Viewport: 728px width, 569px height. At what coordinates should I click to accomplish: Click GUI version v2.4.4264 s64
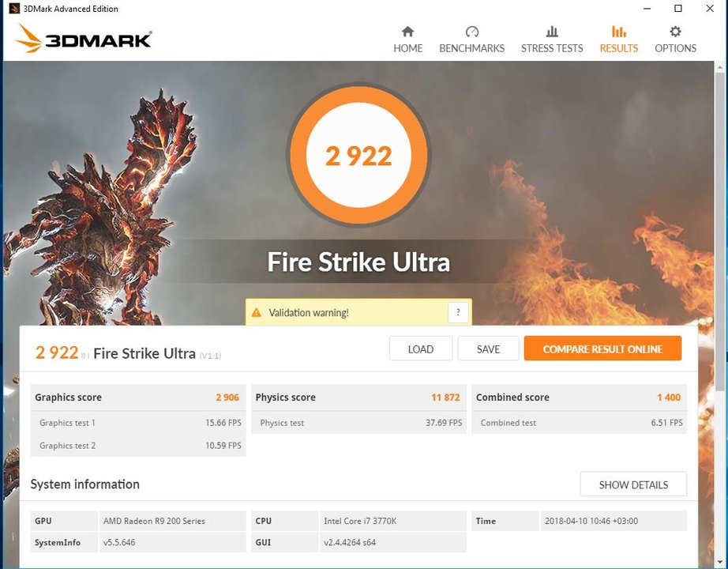[x=350, y=542]
